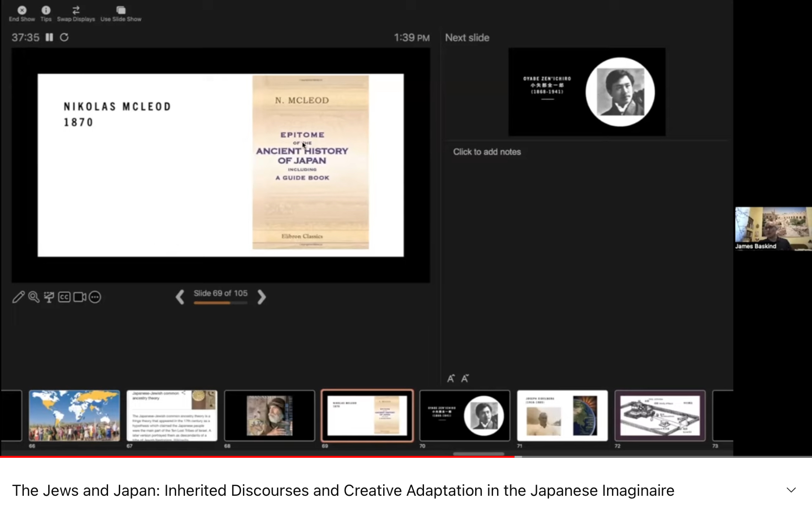Select slide 70 Oyabe thumbnail
Screen dimensions: 812x506
tap(465, 415)
